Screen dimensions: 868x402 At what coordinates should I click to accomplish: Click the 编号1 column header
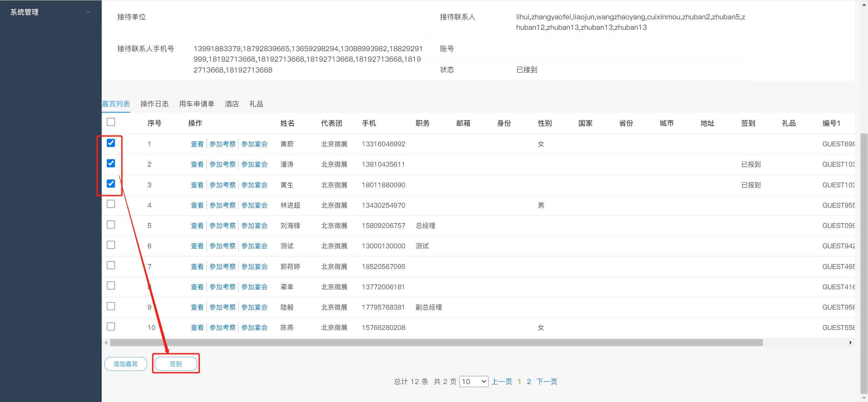[x=831, y=123]
